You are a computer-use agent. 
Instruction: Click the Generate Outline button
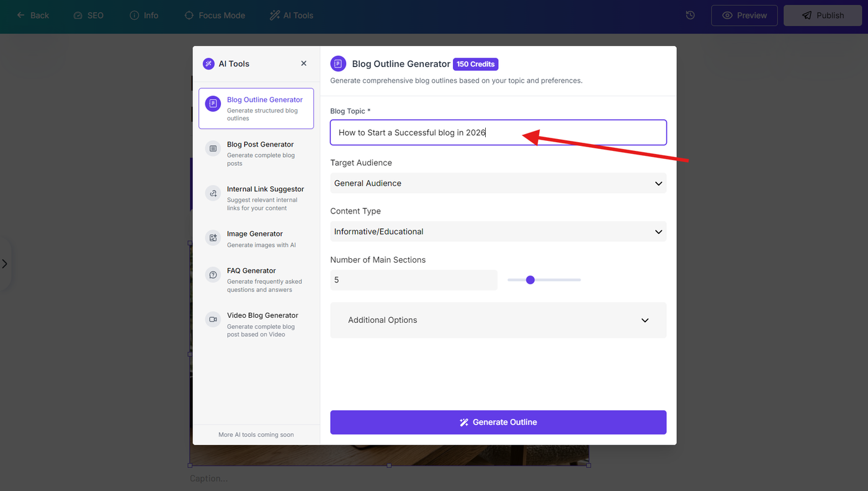(x=498, y=422)
